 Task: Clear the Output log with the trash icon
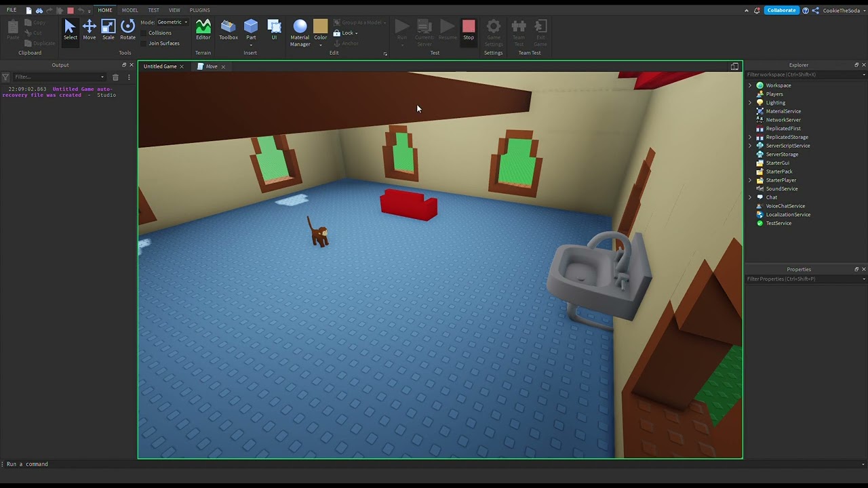(x=115, y=77)
